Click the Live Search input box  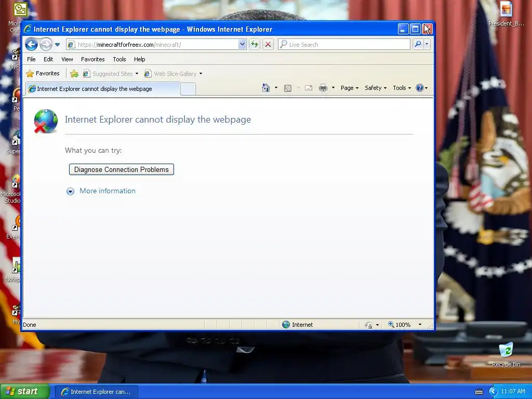pyautogui.click(x=344, y=45)
